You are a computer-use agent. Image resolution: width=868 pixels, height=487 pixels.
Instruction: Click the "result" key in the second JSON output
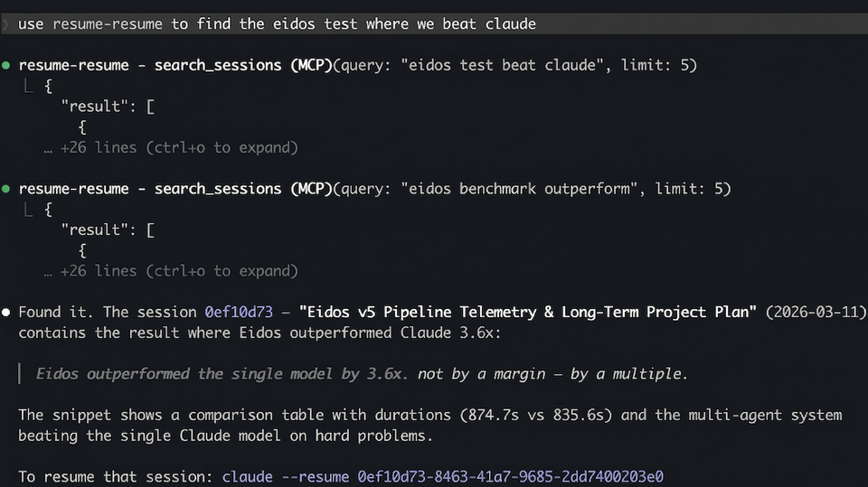coord(95,230)
